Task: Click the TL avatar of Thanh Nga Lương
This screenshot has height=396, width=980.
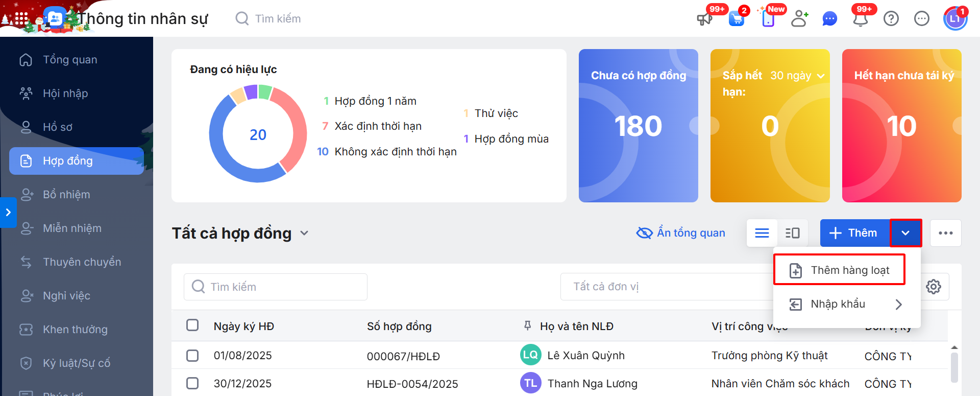Action: (x=530, y=383)
